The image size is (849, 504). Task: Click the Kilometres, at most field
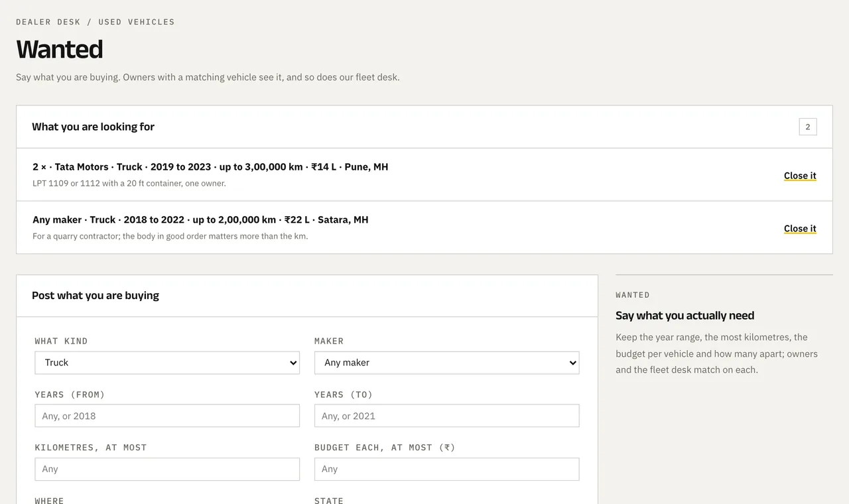click(167, 469)
